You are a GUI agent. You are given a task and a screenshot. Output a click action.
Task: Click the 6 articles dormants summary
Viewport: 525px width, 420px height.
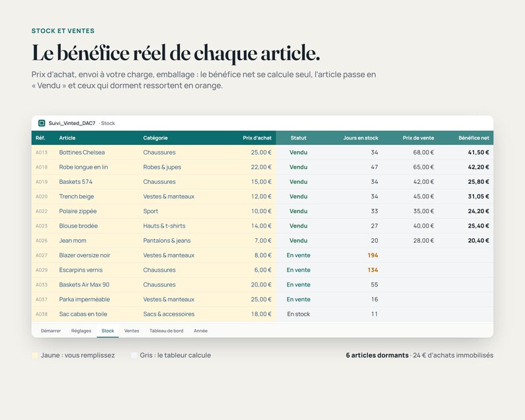377,355
